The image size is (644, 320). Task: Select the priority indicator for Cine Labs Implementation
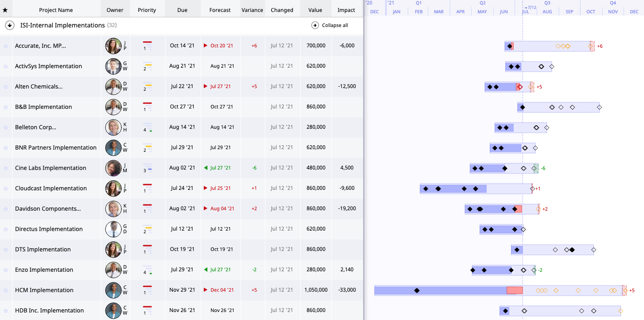pyautogui.click(x=147, y=168)
